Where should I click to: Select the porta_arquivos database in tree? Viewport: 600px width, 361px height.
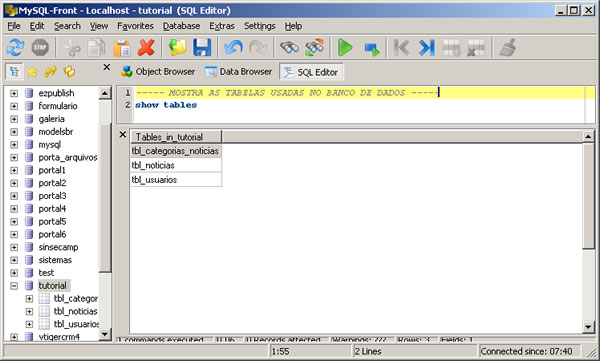(x=68, y=157)
